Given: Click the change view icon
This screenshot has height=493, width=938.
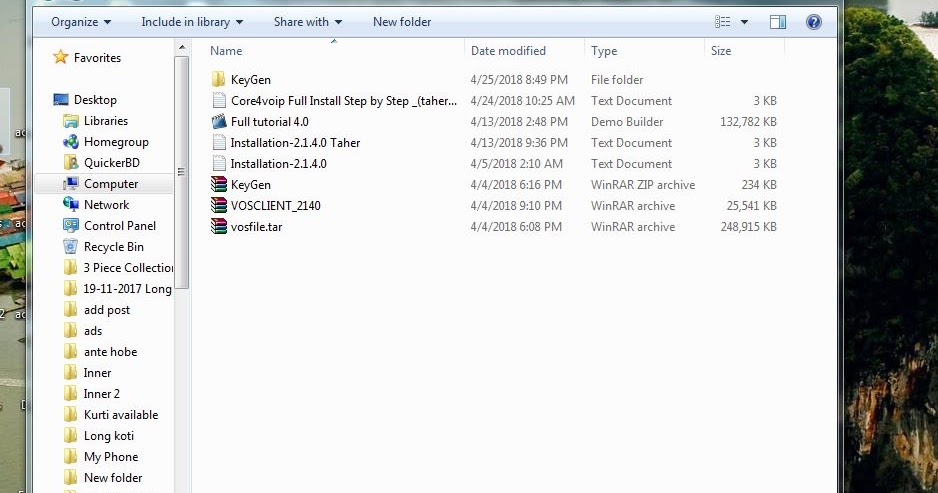Looking at the screenshot, I should pos(723,22).
